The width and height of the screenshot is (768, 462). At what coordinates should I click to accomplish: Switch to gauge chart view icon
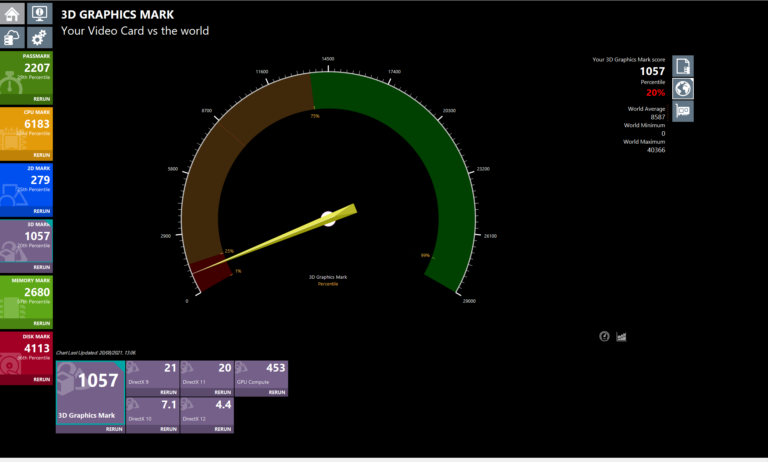click(x=604, y=336)
